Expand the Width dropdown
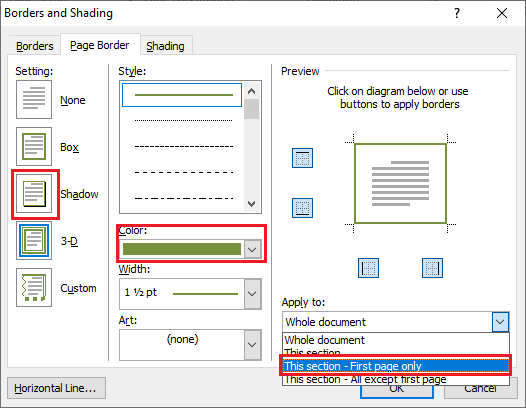The height and width of the screenshot is (408, 526). click(252, 294)
